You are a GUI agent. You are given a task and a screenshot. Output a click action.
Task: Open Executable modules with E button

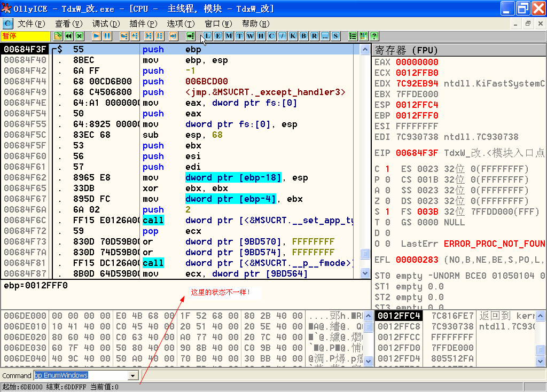click(x=218, y=36)
